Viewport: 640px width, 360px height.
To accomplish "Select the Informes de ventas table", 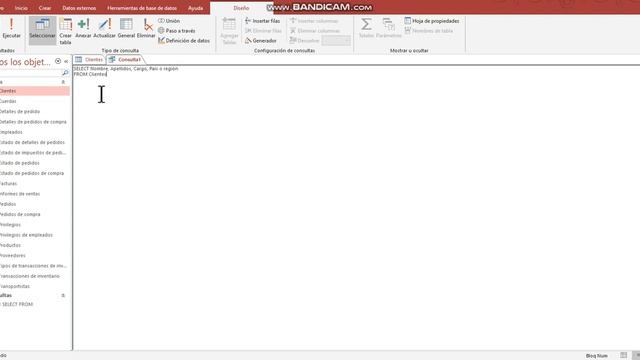I will click(x=35, y=194).
